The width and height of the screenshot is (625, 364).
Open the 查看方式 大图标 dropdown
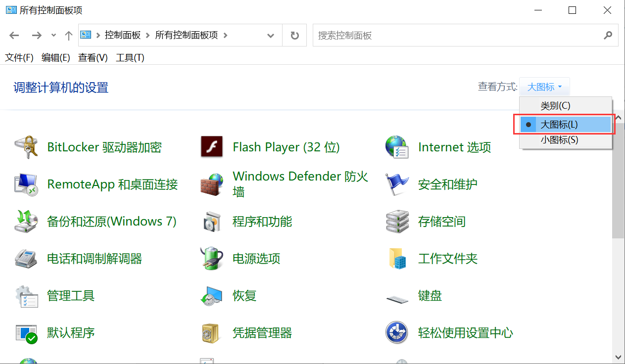pyautogui.click(x=544, y=87)
